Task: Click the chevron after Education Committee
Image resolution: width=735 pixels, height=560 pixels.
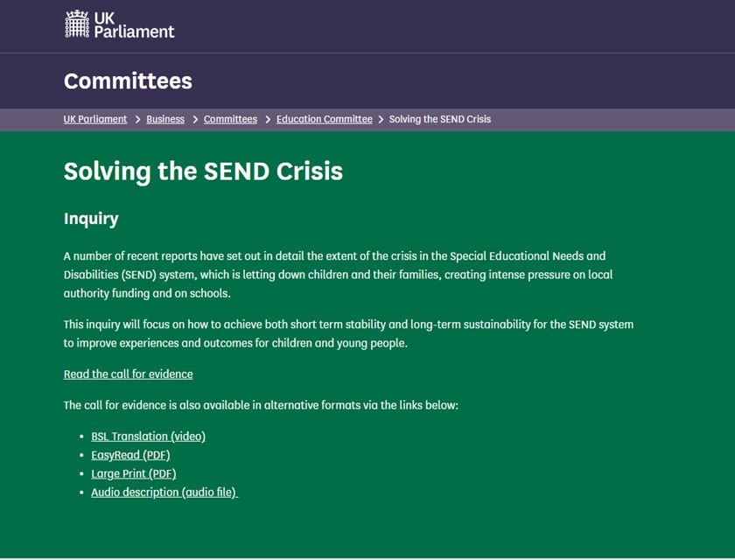Action: [x=380, y=119]
